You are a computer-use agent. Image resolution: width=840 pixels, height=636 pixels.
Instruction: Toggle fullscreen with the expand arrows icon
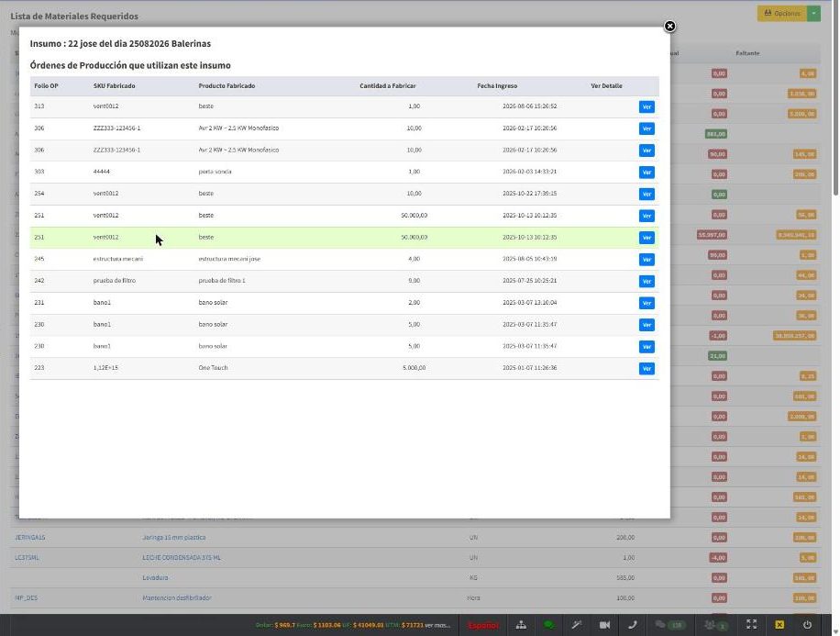(x=752, y=625)
